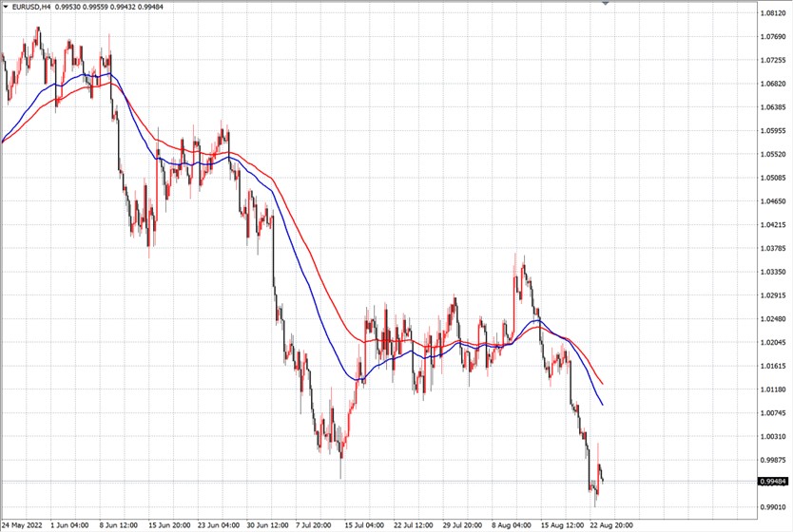Click the 30 Jun 12:00 time label
This screenshot has width=793, height=532.
tap(267, 525)
